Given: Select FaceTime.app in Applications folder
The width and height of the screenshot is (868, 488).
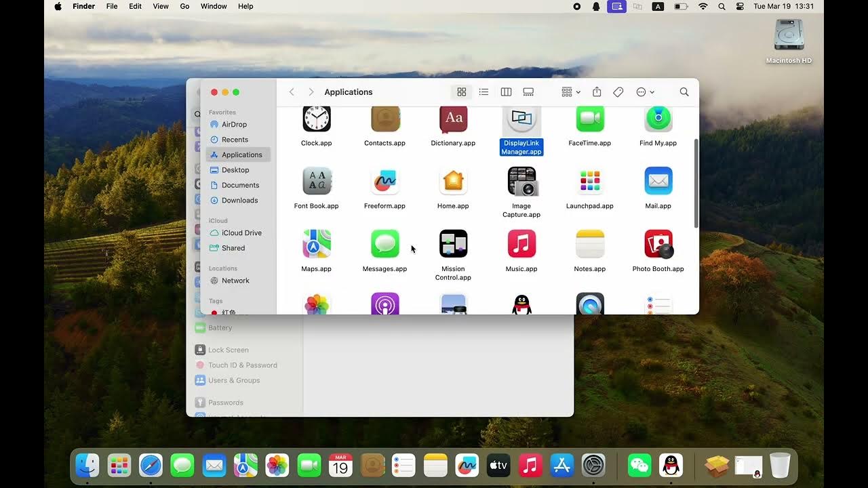Looking at the screenshot, I should [x=590, y=120].
